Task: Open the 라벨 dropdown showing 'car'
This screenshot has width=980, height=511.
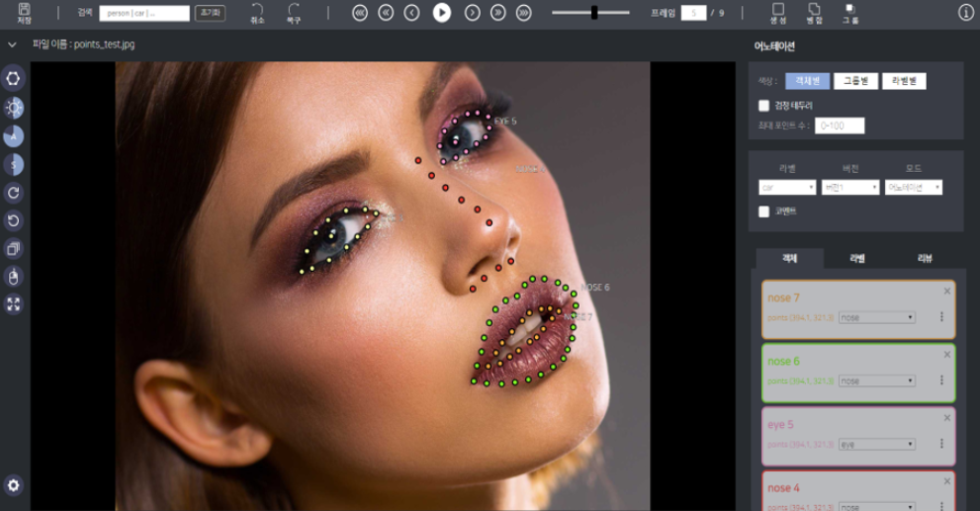Action: click(787, 188)
